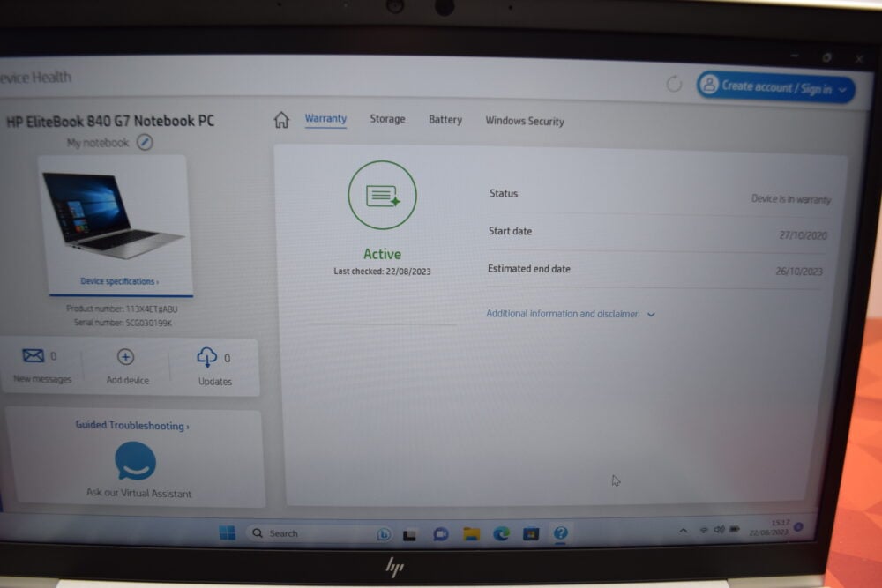882x588 pixels.
Task: Switch to the Storage tab
Action: [387, 119]
